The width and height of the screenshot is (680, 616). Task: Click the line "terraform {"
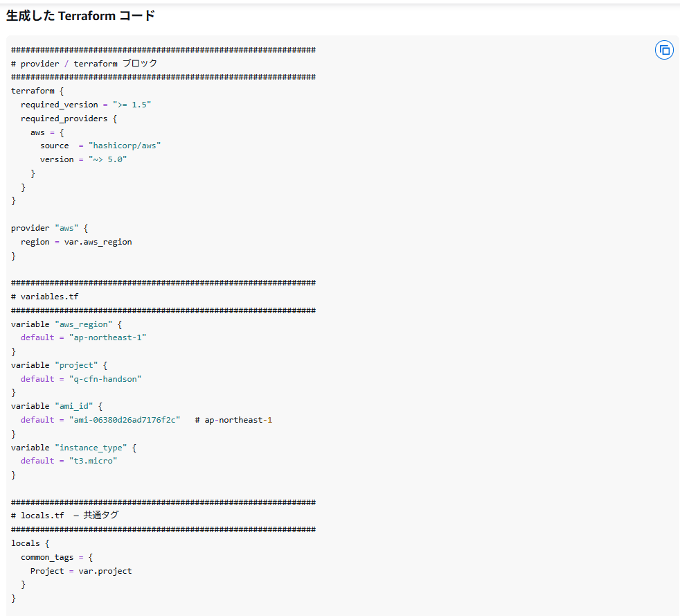click(37, 91)
